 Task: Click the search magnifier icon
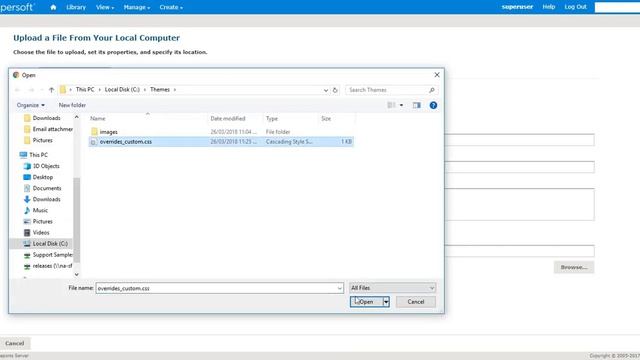tap(432, 90)
